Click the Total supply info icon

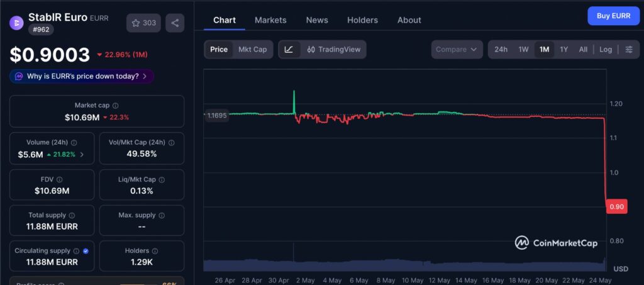pos(72,215)
